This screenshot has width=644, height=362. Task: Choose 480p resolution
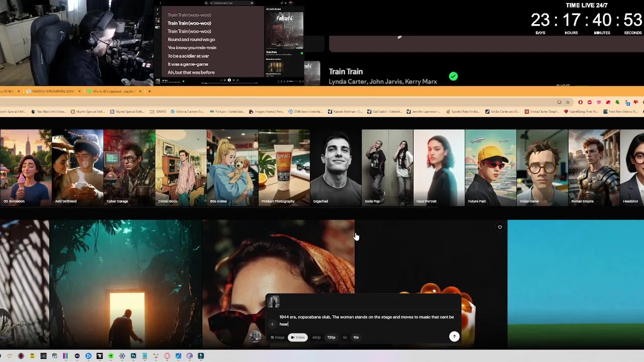pos(316,337)
